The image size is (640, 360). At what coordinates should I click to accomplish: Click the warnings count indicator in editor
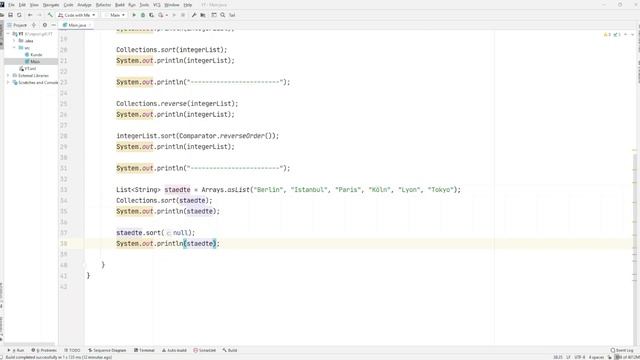click(607, 35)
